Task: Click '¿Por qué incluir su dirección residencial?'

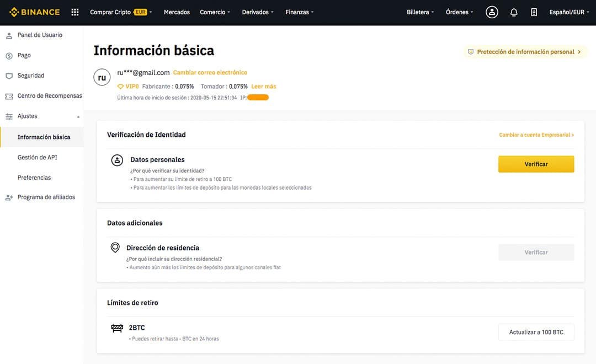Action: point(174,259)
